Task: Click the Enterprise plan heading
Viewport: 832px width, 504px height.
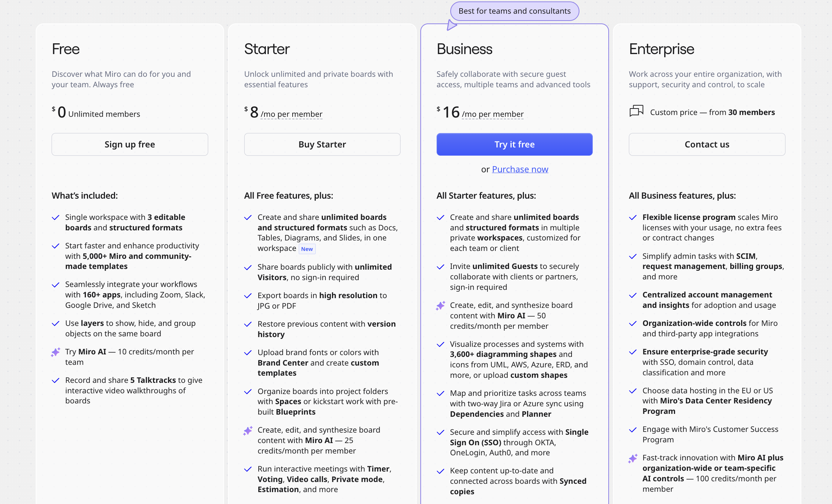Action: [661, 49]
